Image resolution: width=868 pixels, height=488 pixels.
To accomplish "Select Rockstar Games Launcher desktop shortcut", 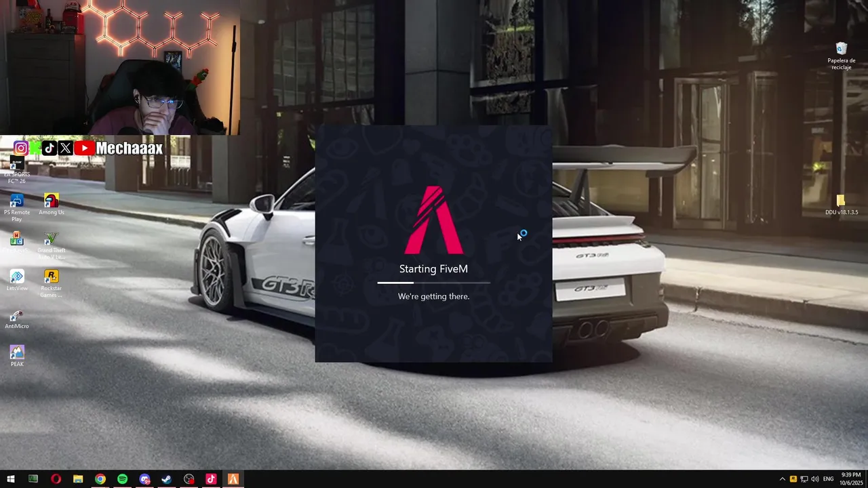I will tap(52, 283).
